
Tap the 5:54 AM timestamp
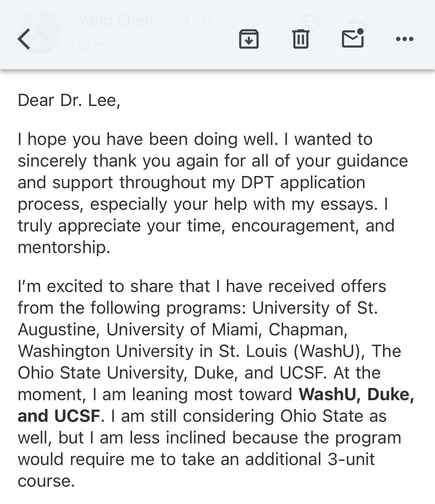tap(187, 20)
